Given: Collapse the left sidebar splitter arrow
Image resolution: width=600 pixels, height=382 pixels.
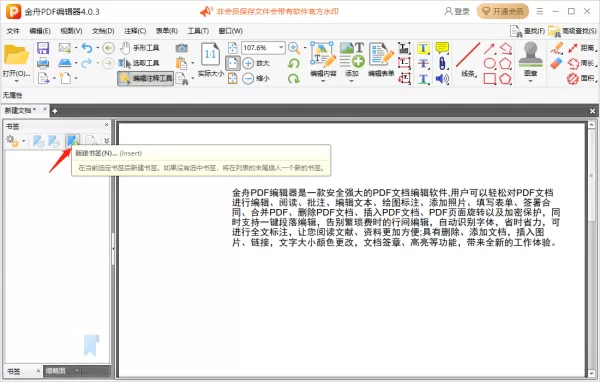Looking at the screenshot, I should (x=113, y=248).
